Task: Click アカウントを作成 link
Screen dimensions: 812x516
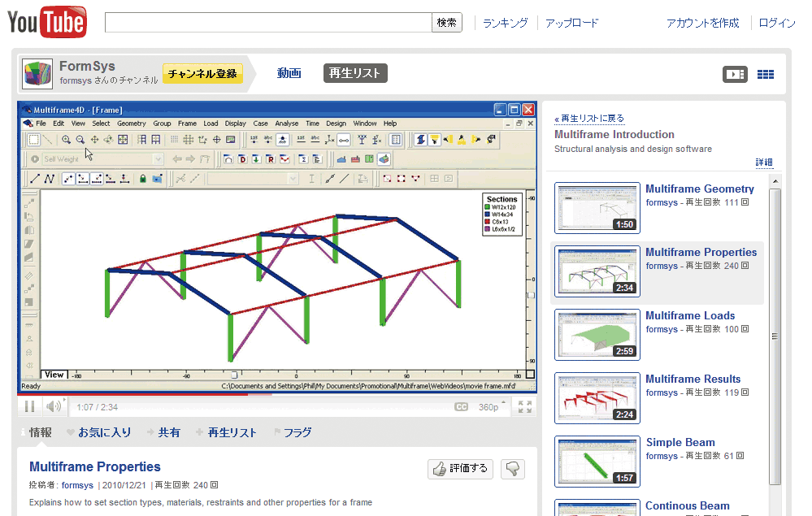Action: tap(703, 23)
